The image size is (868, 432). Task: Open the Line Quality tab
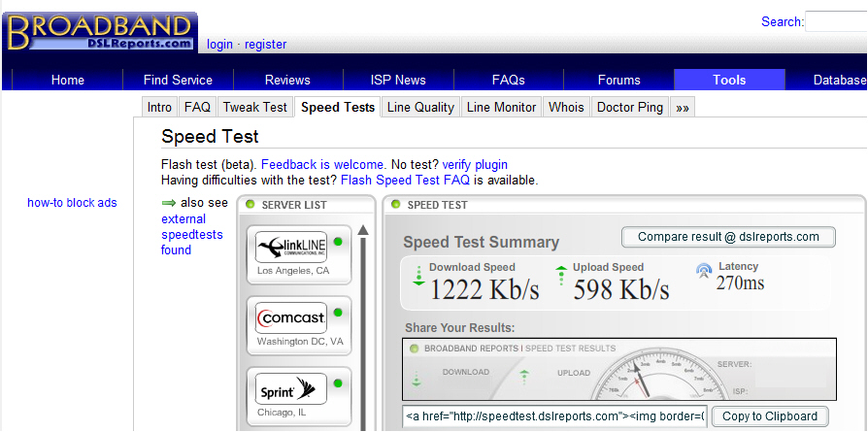[x=420, y=108]
